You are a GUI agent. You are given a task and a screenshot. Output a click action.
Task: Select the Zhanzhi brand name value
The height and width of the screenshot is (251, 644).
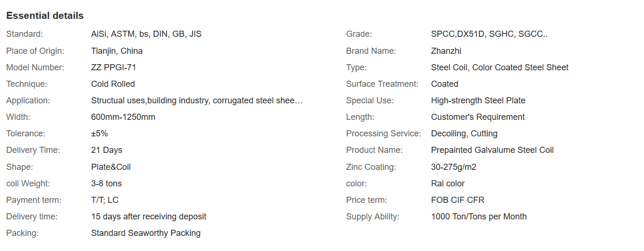coord(446,51)
